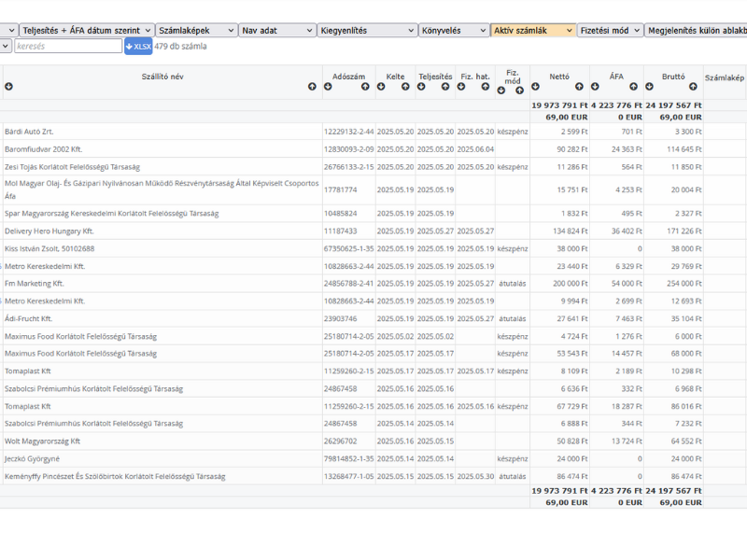Open Teljesítés + ÁFA dátum szerint dropdown

[x=86, y=31]
